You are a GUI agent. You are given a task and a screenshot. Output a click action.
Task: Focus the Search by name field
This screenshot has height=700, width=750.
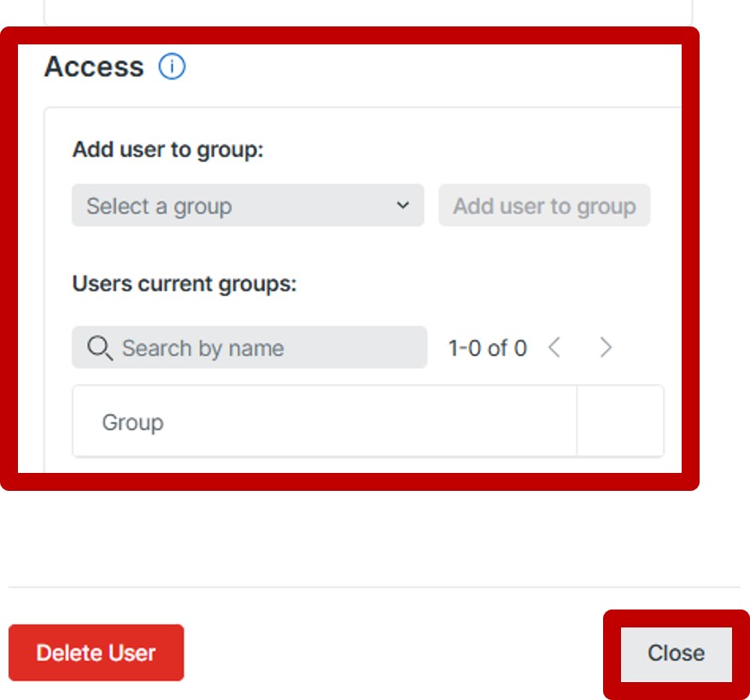256,347
